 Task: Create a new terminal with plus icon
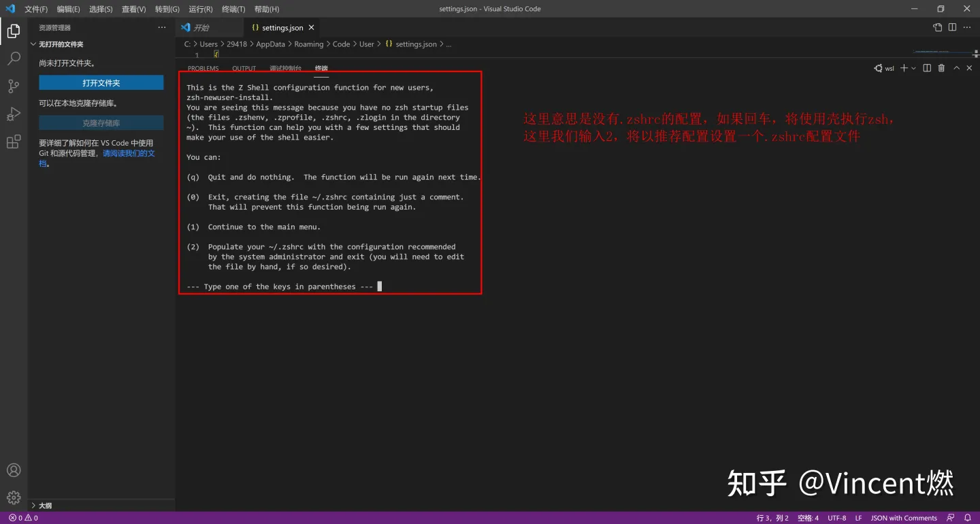[904, 68]
